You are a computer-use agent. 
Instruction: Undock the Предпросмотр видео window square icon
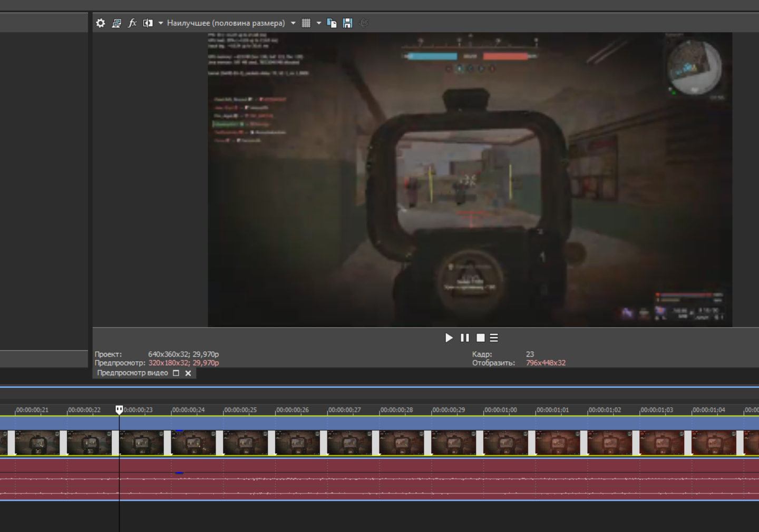[x=176, y=373]
